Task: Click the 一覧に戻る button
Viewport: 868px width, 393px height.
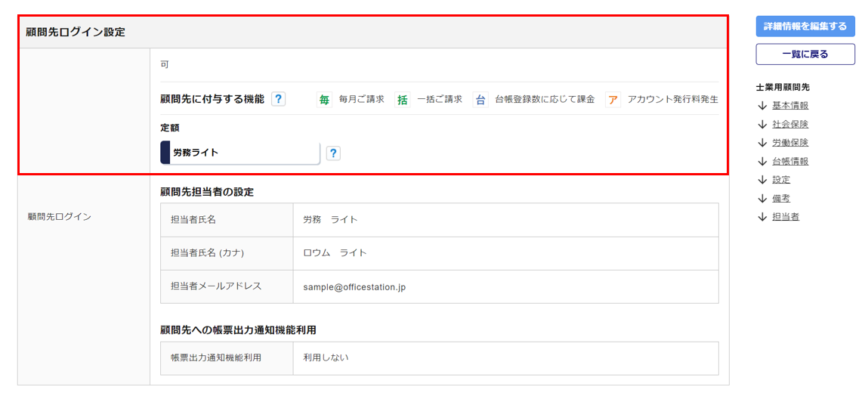Action: click(805, 54)
